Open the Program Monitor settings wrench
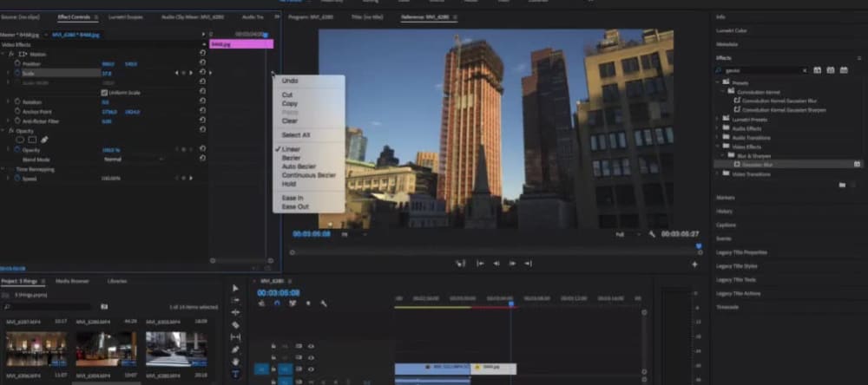 652,234
